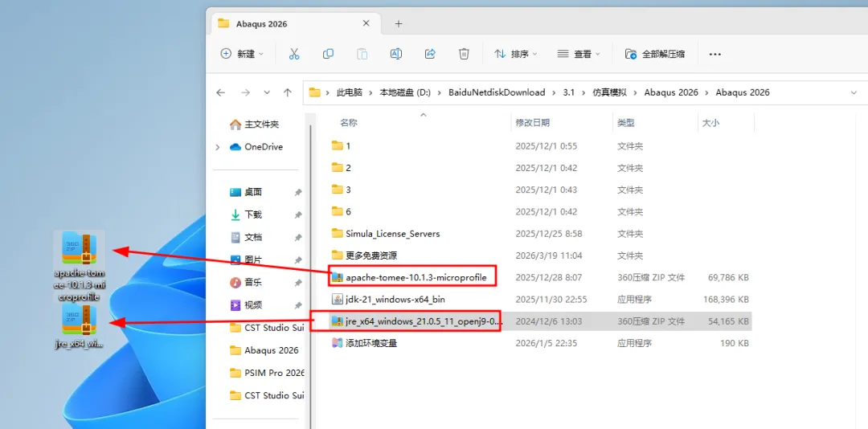The image size is (868, 429).
Task: Unpin 下载 using its pin icon
Action: [x=298, y=214]
